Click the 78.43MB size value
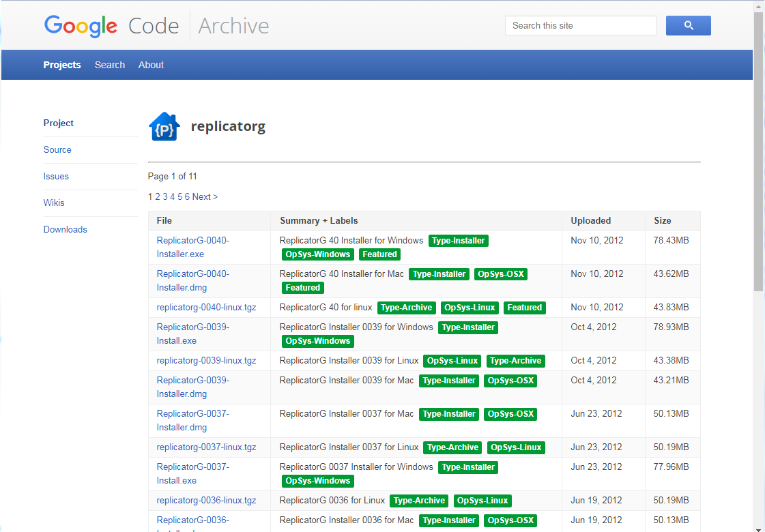Image resolution: width=765 pixels, height=532 pixels. [x=672, y=240]
